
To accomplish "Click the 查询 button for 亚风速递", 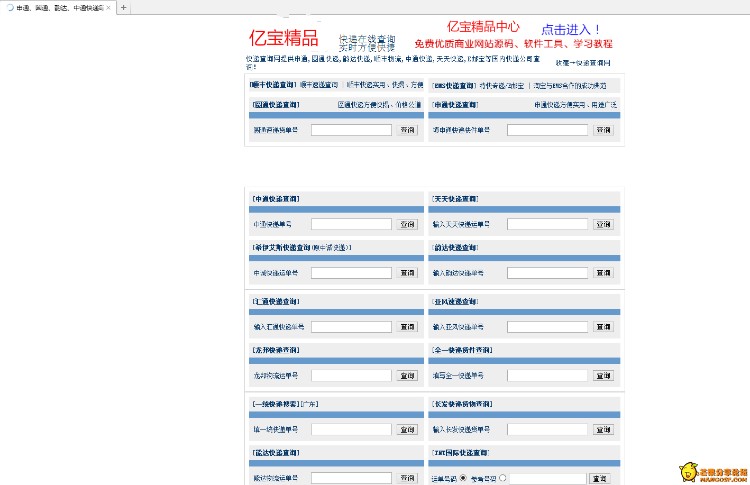I will [603, 327].
